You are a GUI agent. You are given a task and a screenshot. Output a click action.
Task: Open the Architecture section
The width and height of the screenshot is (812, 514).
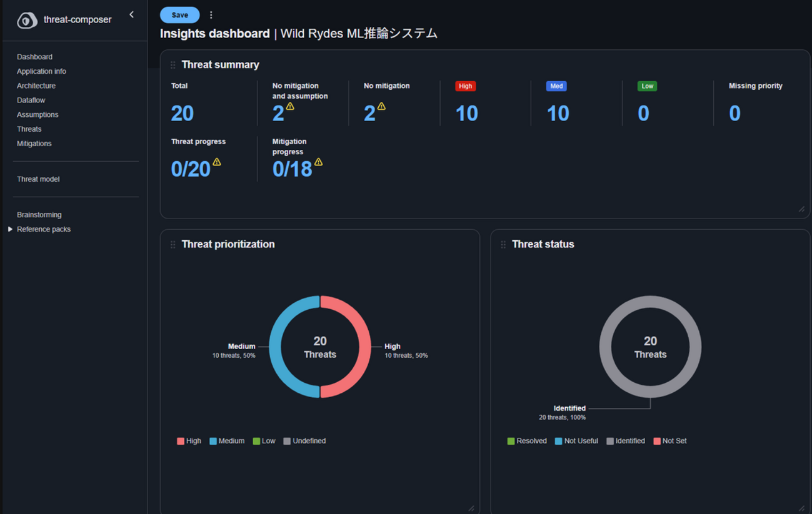click(36, 86)
